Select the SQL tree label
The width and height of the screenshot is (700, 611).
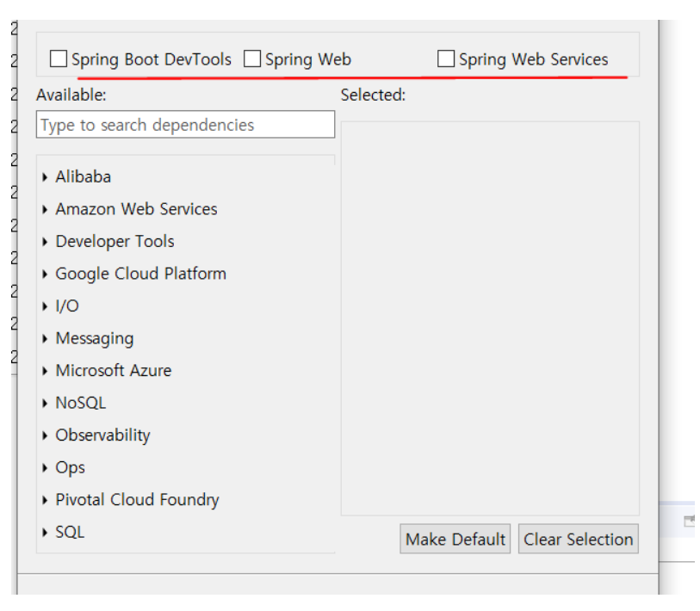click(70, 532)
